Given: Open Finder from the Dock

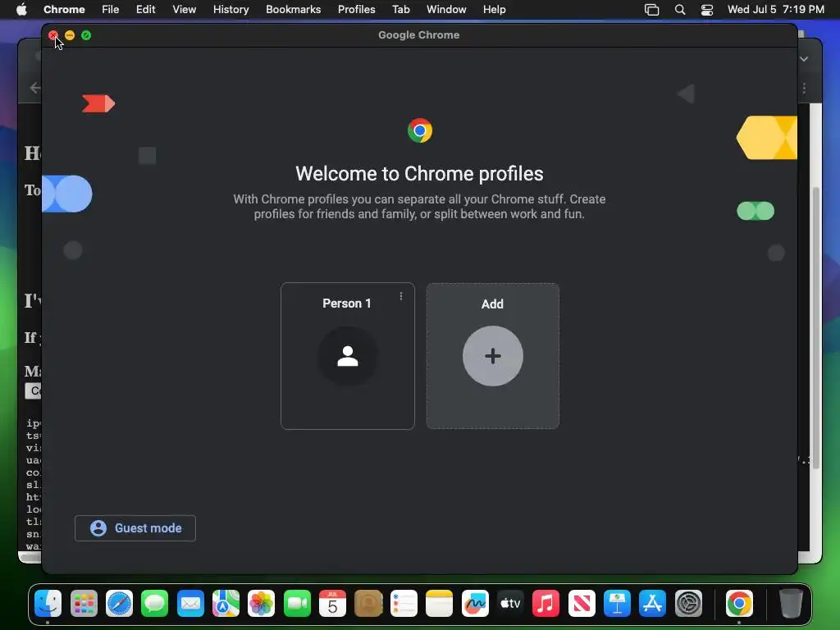Looking at the screenshot, I should click(x=48, y=604).
